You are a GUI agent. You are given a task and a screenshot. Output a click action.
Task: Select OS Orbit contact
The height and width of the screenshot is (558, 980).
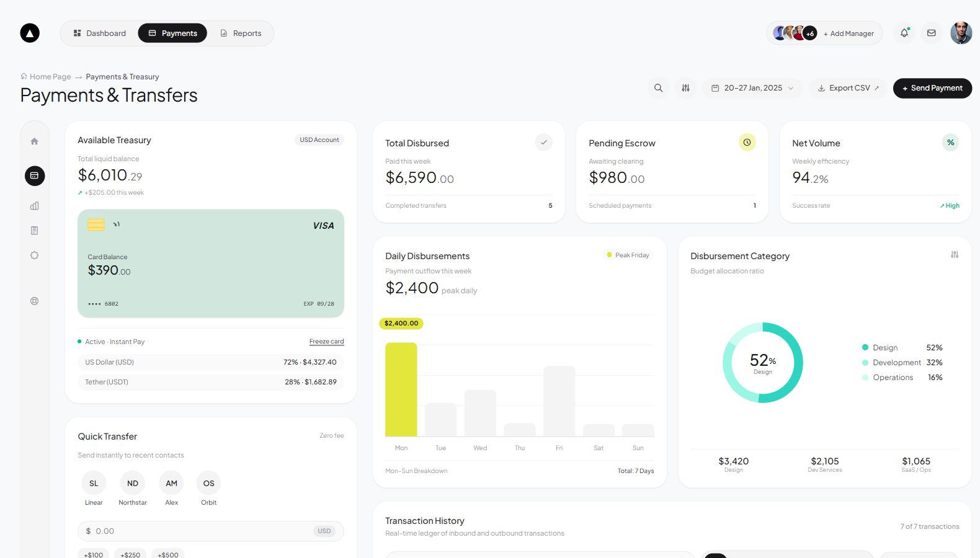point(209,489)
